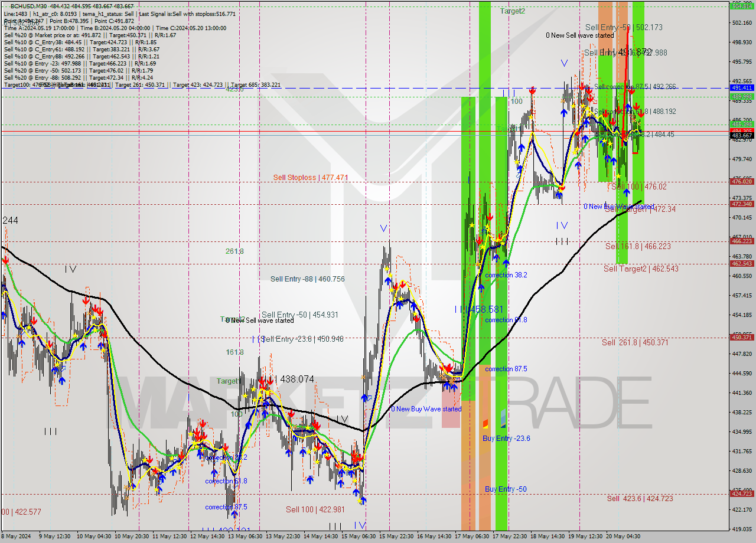Click the 'Sell 161.8 | 466.223' label
This screenshot has width=756, height=543.
pyautogui.click(x=639, y=246)
